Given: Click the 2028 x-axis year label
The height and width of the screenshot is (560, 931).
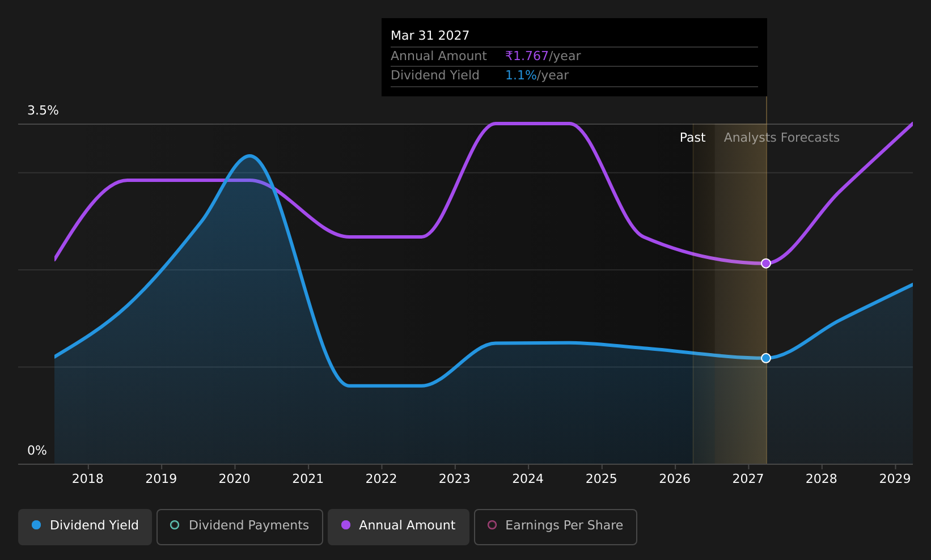Looking at the screenshot, I should pyautogui.click(x=822, y=479).
